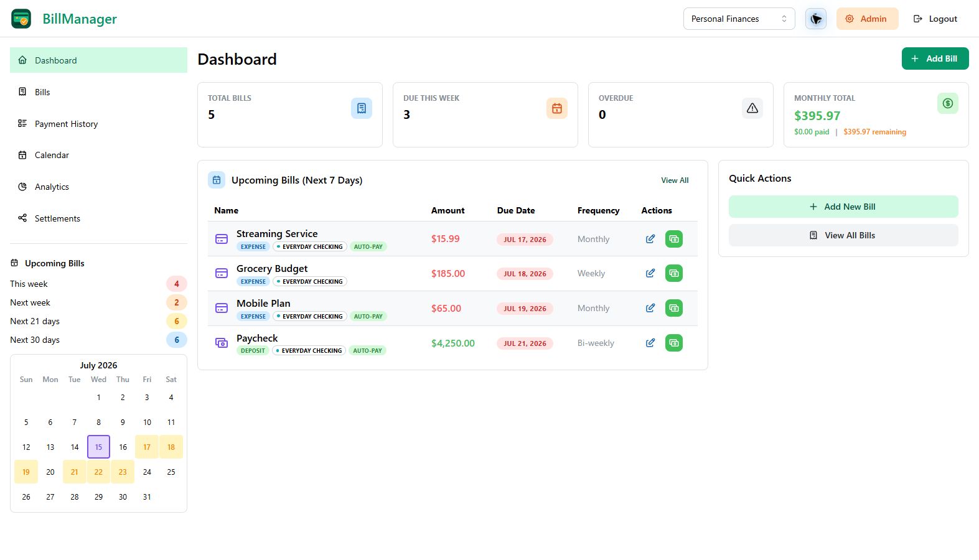Click the $395.97 monthly total value
Viewport: 979px width, 560px height.
pos(817,116)
